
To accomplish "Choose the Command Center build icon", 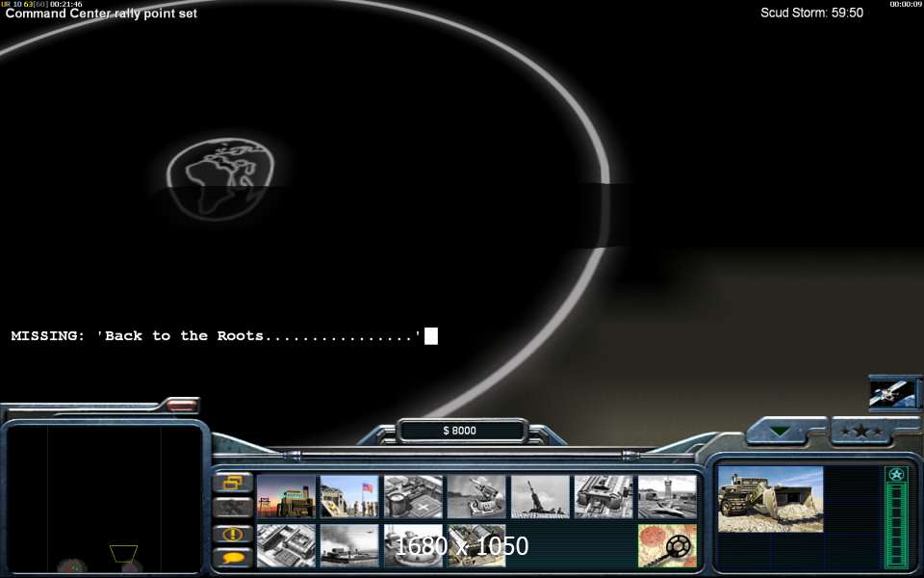I will (x=476, y=545).
